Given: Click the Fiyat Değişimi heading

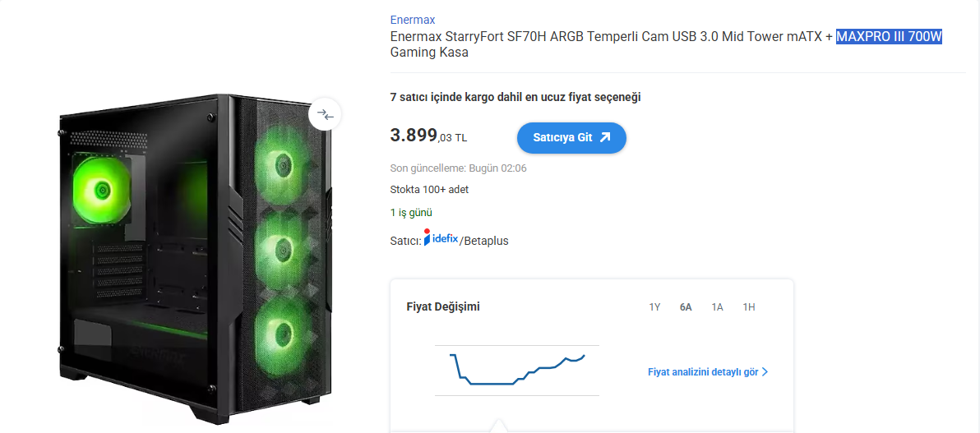Looking at the screenshot, I should pyautogui.click(x=443, y=307).
